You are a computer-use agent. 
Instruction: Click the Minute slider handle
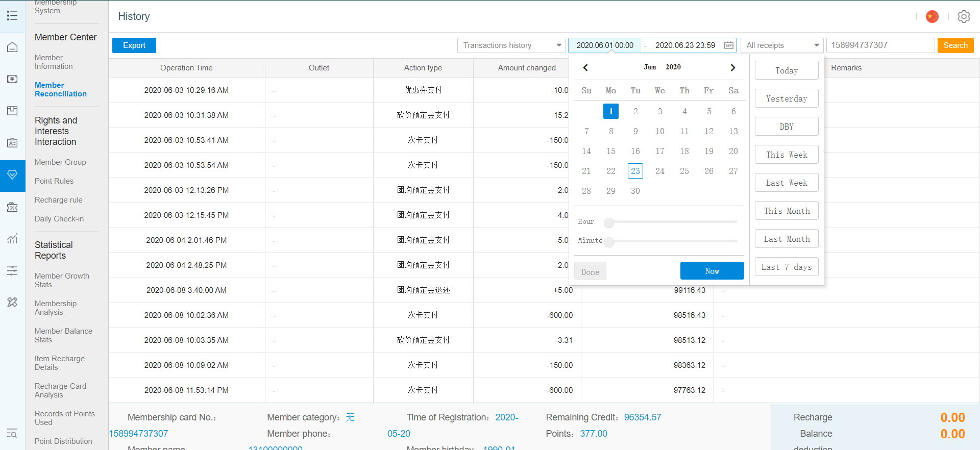(609, 242)
